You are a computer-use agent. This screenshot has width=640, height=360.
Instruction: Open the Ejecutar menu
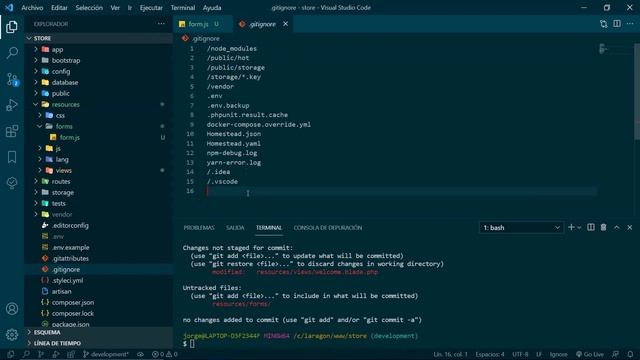[151, 8]
